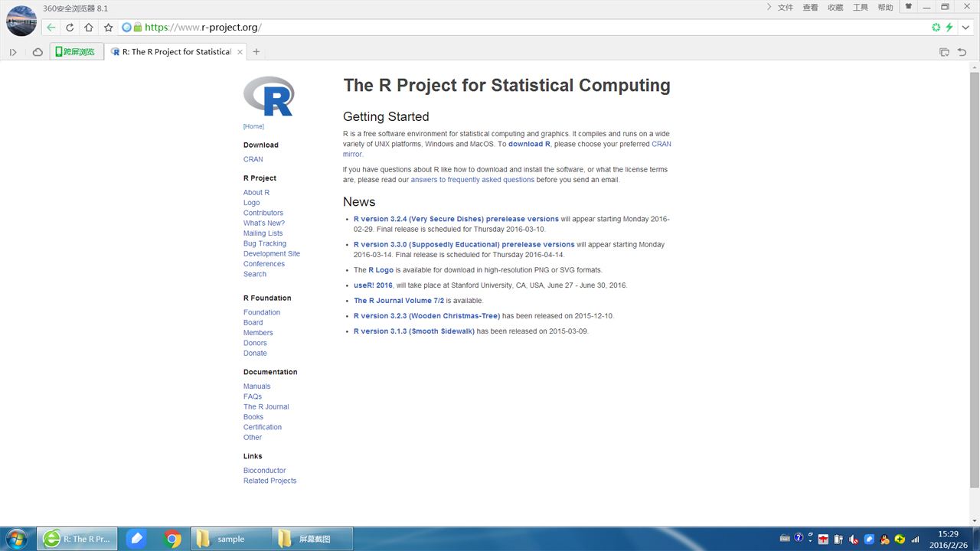Screen dimensions: 980x551
Task: Open the sample folder in taskbar
Action: 230,539
